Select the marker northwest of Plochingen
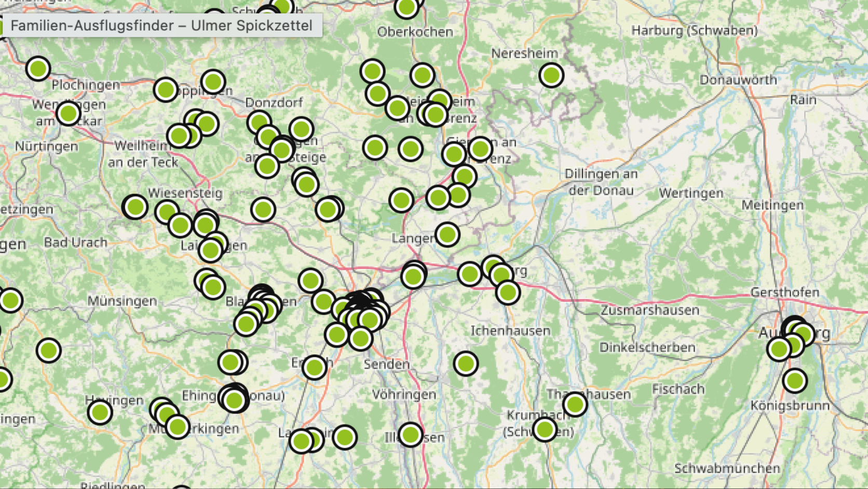868x489 pixels. point(38,68)
